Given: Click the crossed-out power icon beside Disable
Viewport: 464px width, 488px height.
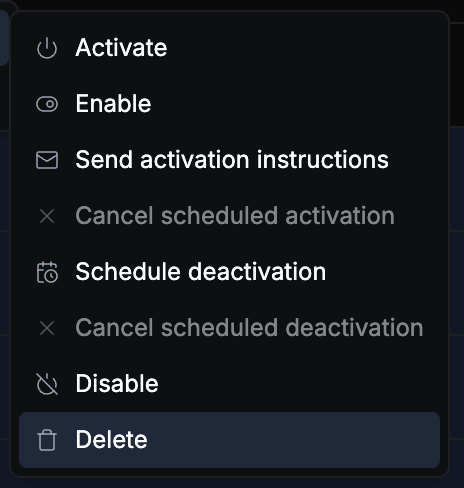Looking at the screenshot, I should (x=47, y=384).
